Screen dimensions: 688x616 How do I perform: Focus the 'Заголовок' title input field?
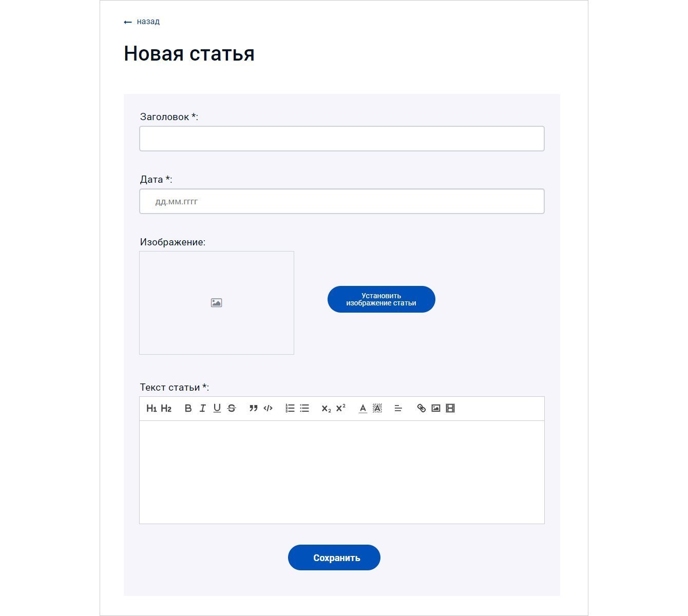[x=341, y=139]
